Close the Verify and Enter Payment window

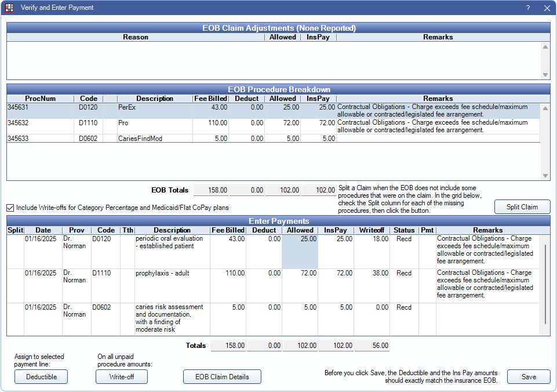547,8
